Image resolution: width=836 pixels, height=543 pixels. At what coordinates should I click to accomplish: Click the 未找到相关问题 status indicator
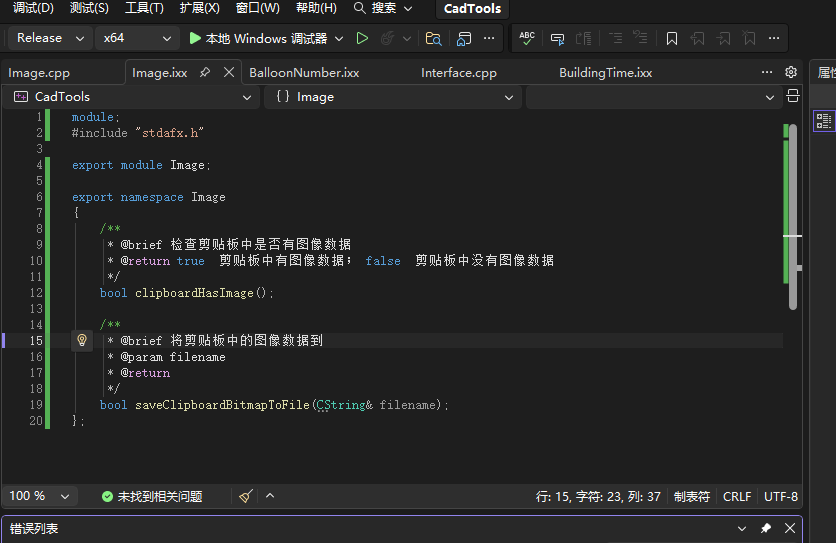[x=152, y=496]
